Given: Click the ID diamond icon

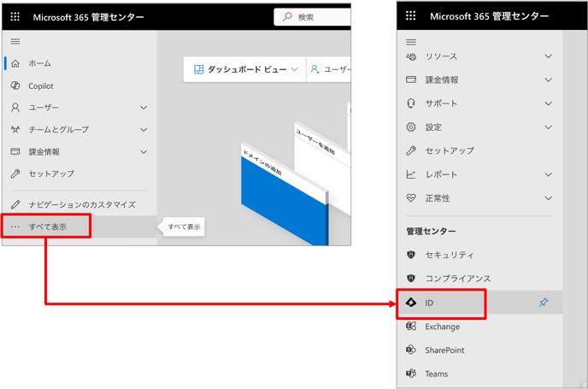Looking at the screenshot, I should click(411, 303).
